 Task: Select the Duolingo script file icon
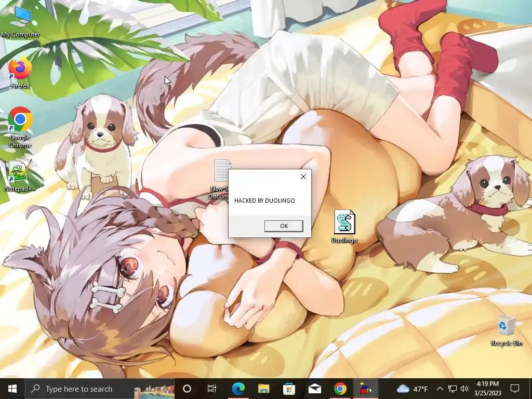(x=344, y=227)
